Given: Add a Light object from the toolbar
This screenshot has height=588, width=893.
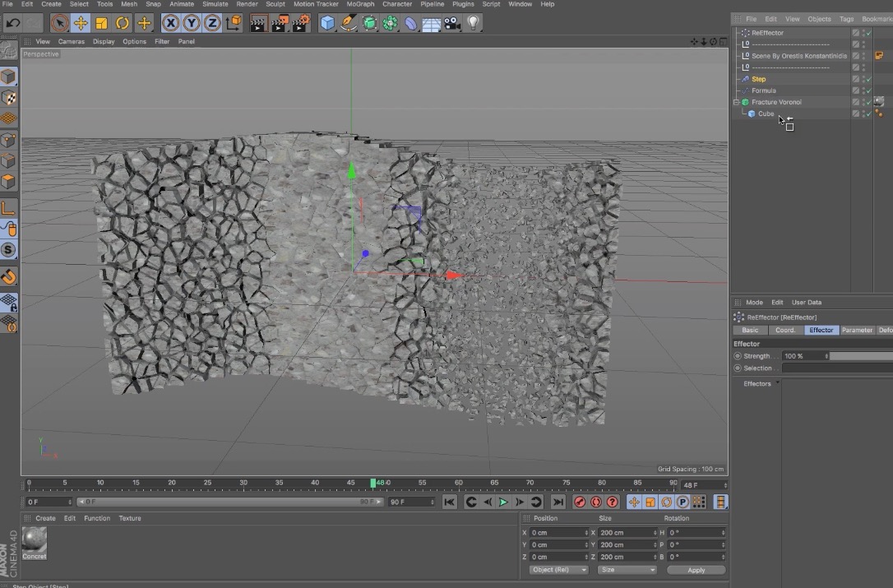Looking at the screenshot, I should tap(473, 23).
